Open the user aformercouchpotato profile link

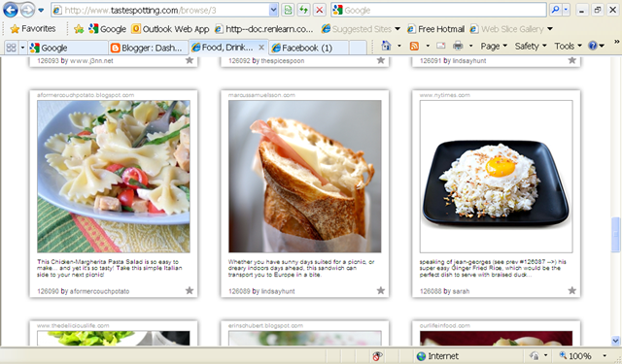coord(99,291)
